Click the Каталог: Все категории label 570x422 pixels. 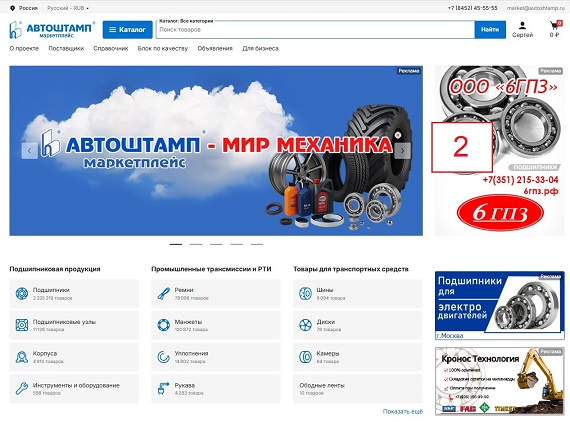186,21
